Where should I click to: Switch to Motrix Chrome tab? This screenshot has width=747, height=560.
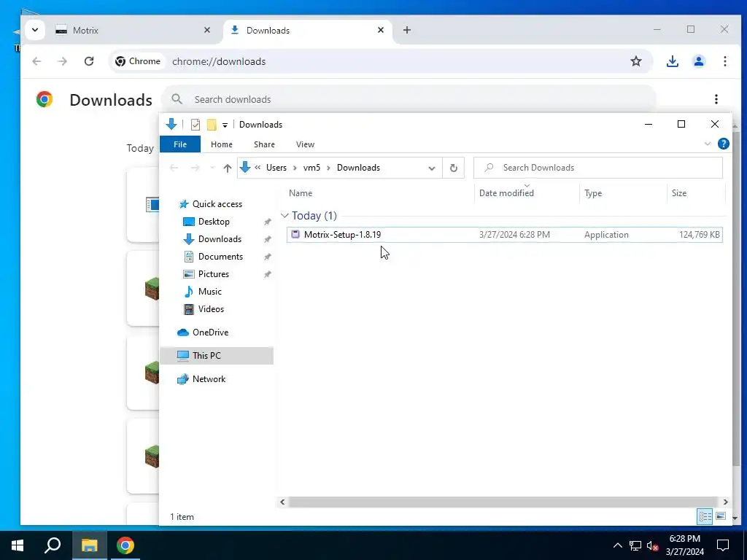point(133,30)
